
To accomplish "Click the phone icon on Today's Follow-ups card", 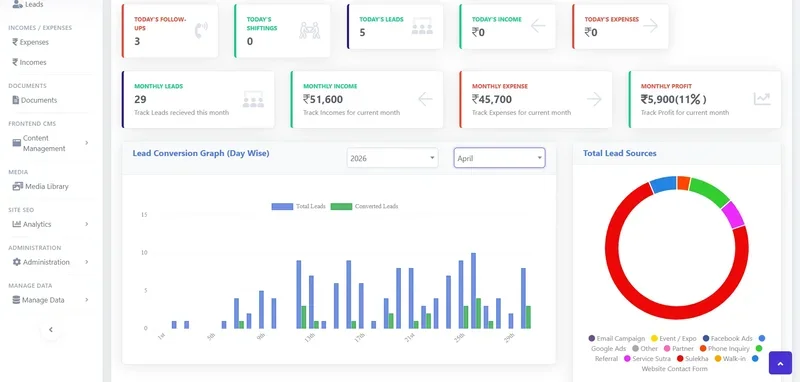I will (201, 31).
